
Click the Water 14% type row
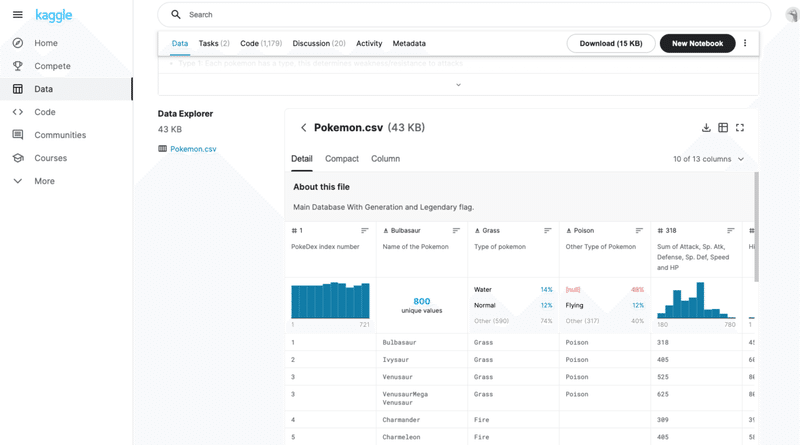[513, 289]
